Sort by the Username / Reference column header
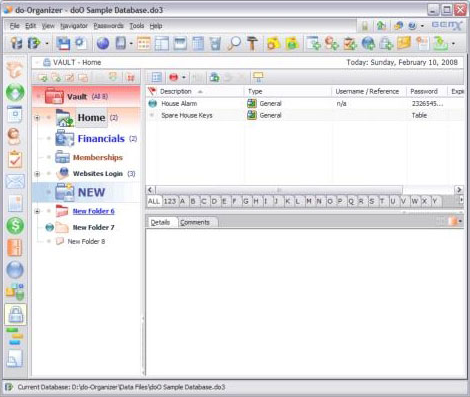 367,91
